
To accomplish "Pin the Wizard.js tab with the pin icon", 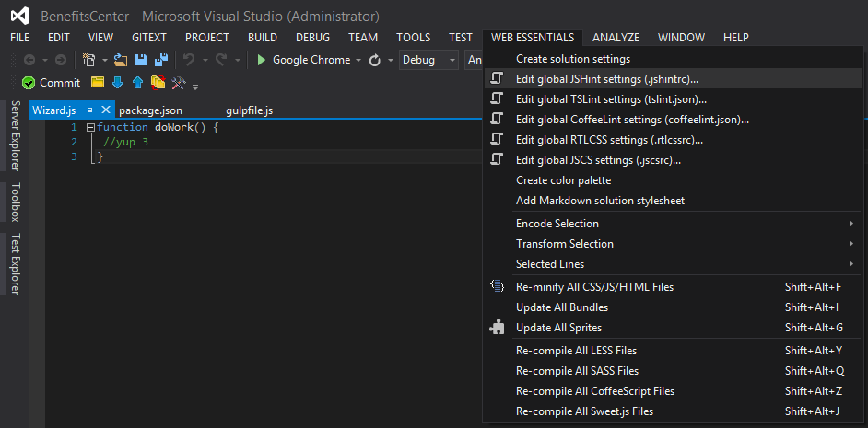I will pos(88,110).
